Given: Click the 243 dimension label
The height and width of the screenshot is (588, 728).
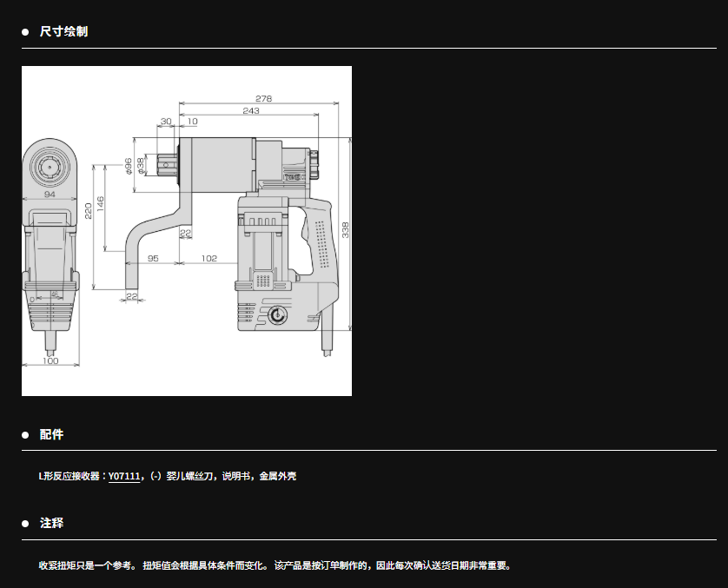Looking at the screenshot, I should coord(250,110).
